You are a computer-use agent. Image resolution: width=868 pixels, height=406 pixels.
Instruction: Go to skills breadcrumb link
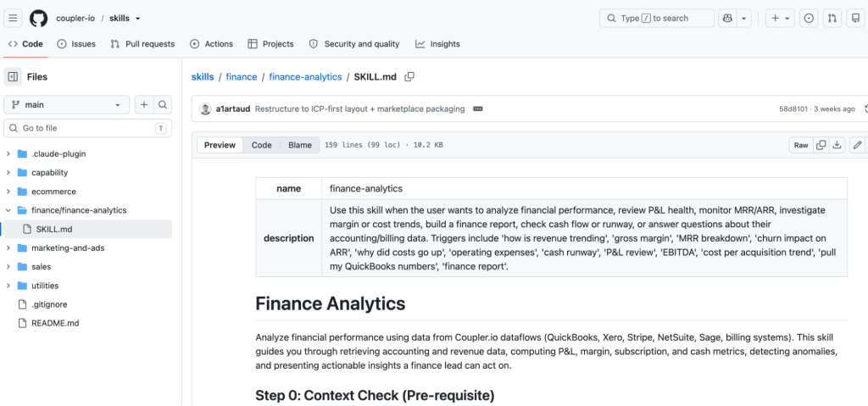click(203, 77)
